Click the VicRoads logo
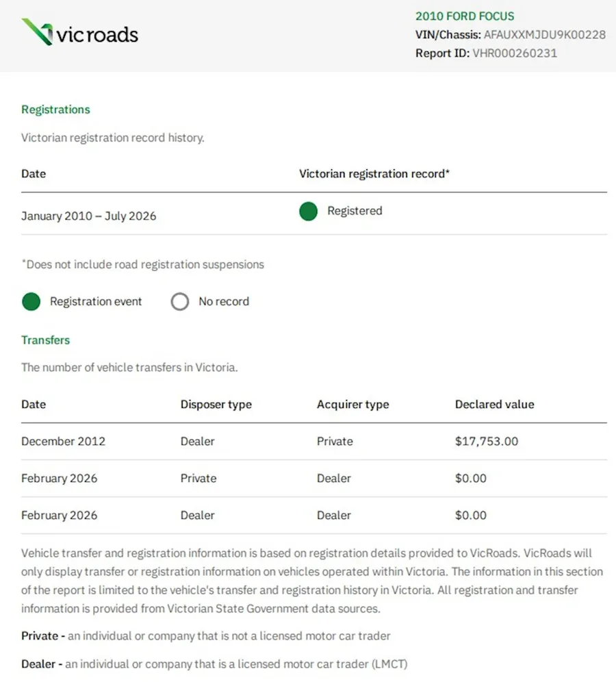The image size is (616, 682). pos(80,32)
